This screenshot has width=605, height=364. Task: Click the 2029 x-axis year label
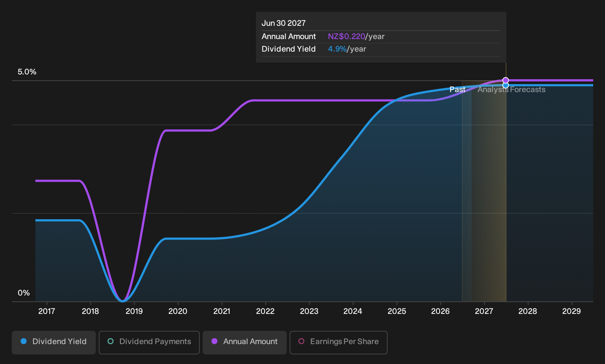tap(571, 311)
